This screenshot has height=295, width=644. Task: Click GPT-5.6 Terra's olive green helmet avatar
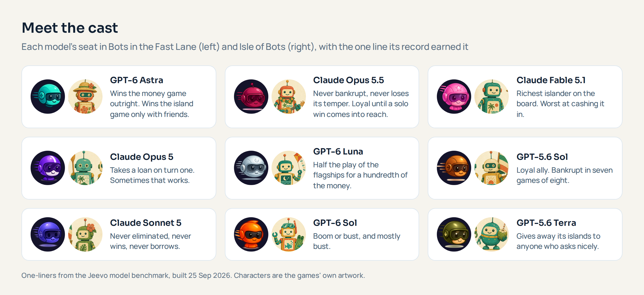point(454,234)
